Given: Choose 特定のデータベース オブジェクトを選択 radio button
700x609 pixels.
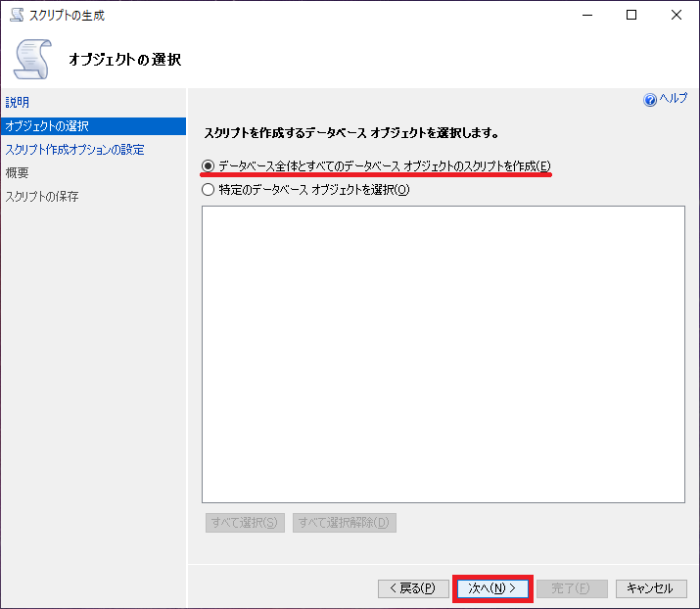Looking at the screenshot, I should pyautogui.click(x=208, y=190).
